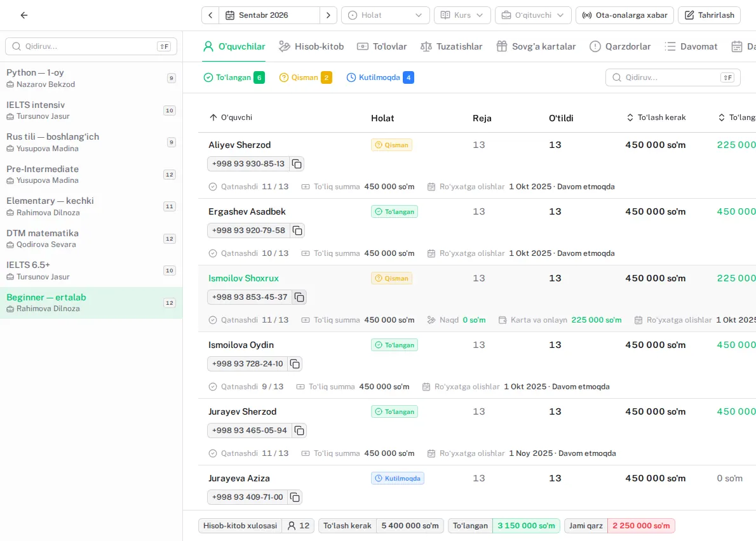Copy Ismoilov Shoxrux's phone number

click(299, 297)
